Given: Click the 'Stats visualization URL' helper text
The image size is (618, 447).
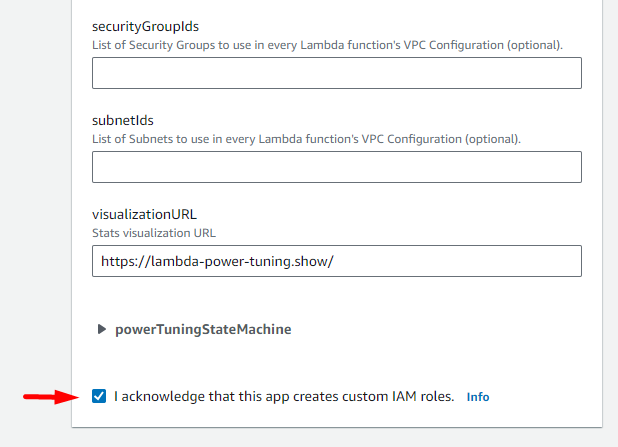Looking at the screenshot, I should point(154,233).
